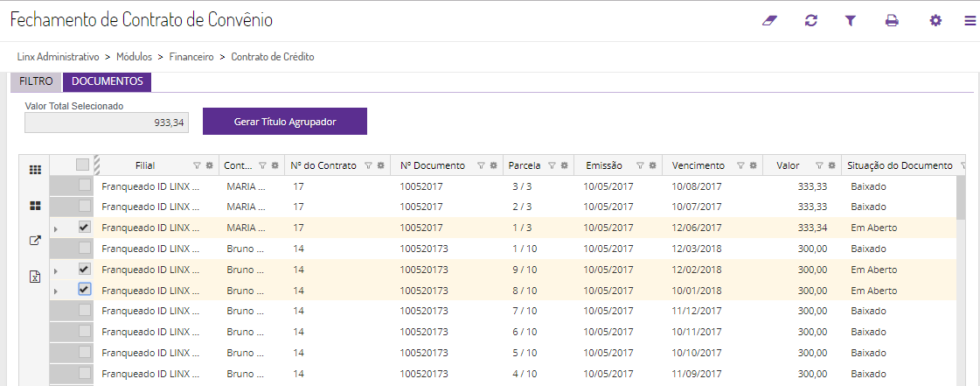The height and width of the screenshot is (386, 980).
Task: Click the refresh icon in top toolbar
Action: [811, 20]
